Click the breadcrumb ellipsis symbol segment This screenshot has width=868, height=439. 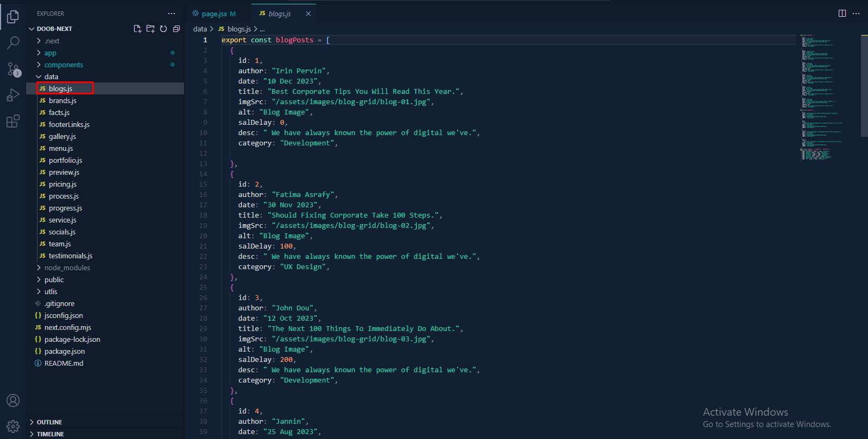click(262, 29)
